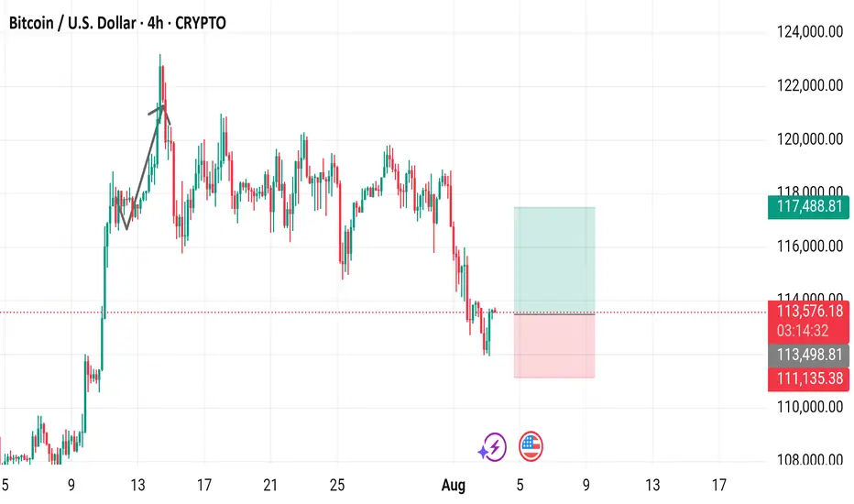Click the gray 113,498.81 entry price label
854x504 pixels.
click(808, 356)
